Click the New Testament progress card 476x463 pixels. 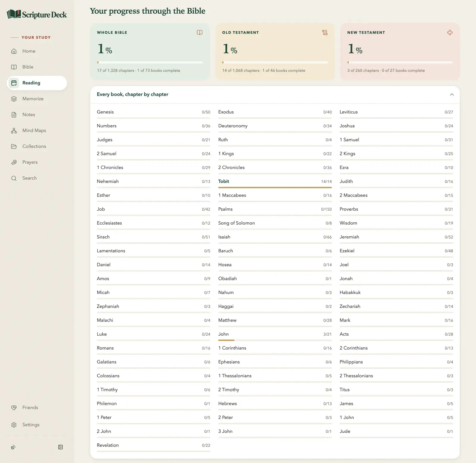point(400,51)
